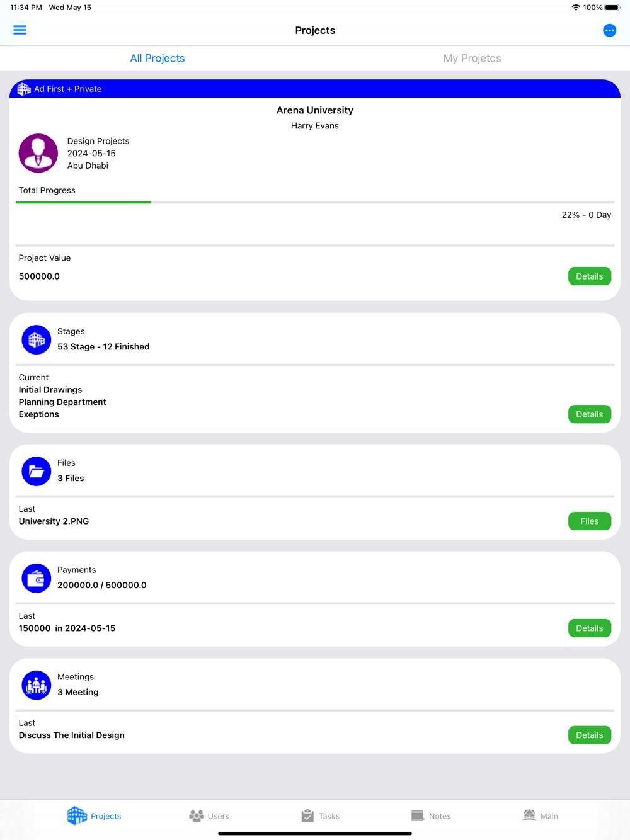Open Details for Stages section

[589, 414]
